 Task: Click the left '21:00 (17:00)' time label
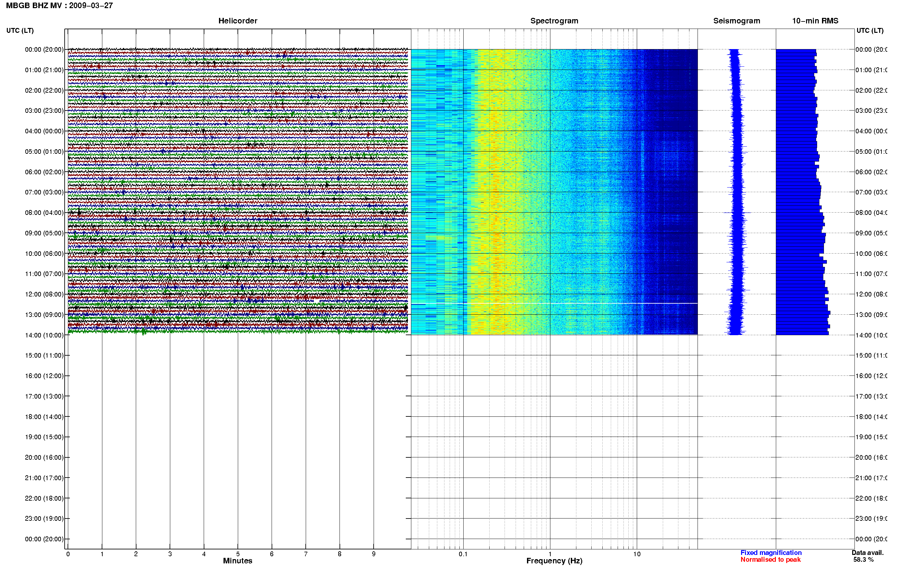point(44,478)
